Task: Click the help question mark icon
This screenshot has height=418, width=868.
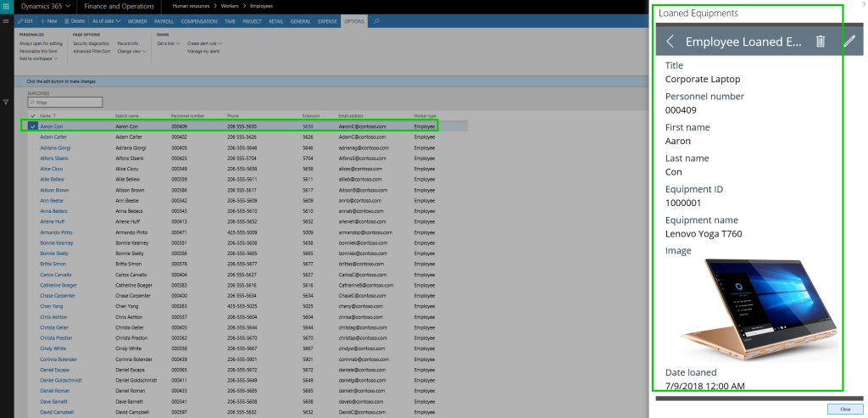Action: click(x=862, y=6)
